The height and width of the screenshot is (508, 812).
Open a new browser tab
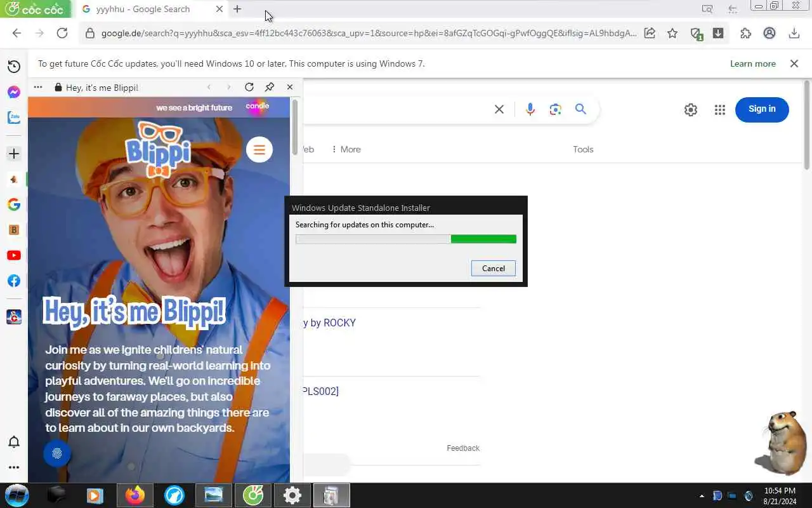pyautogui.click(x=237, y=9)
